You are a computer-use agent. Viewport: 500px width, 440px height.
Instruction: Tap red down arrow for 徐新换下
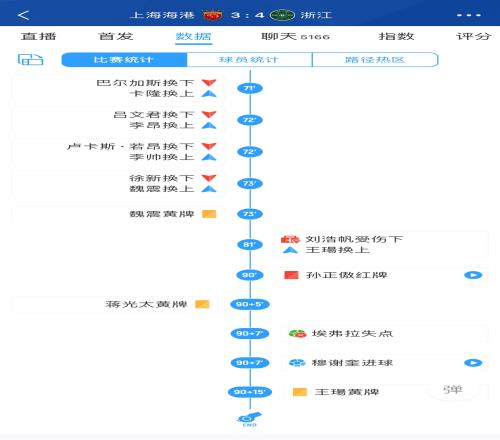click(209, 178)
